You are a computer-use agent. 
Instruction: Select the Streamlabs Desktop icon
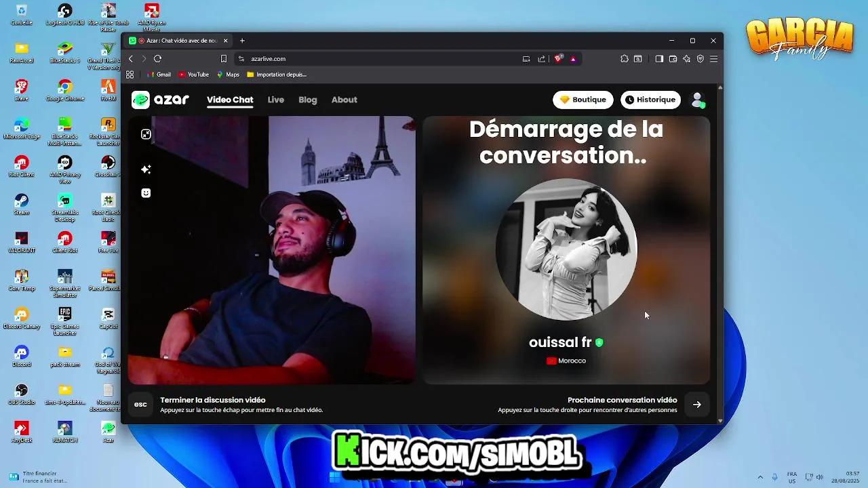point(65,207)
